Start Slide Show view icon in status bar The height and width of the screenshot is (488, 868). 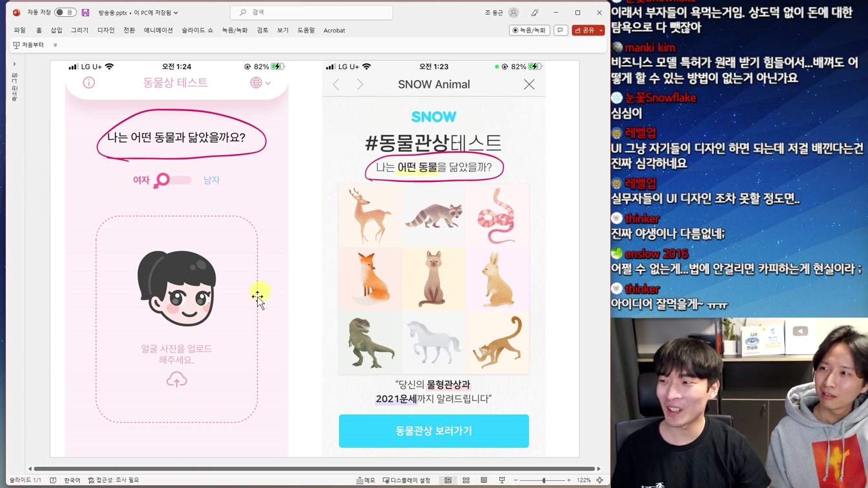[x=502, y=480]
